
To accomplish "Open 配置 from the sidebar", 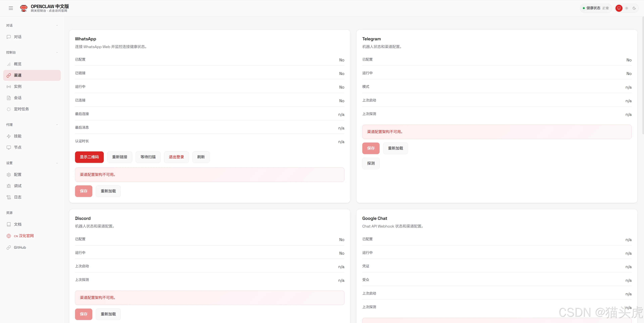I will point(18,175).
